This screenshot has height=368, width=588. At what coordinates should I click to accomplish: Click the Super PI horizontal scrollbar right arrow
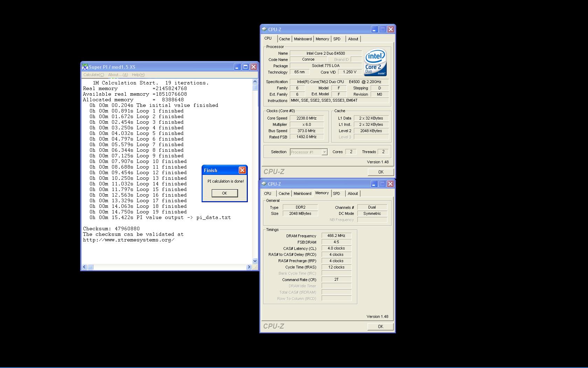tap(249, 267)
